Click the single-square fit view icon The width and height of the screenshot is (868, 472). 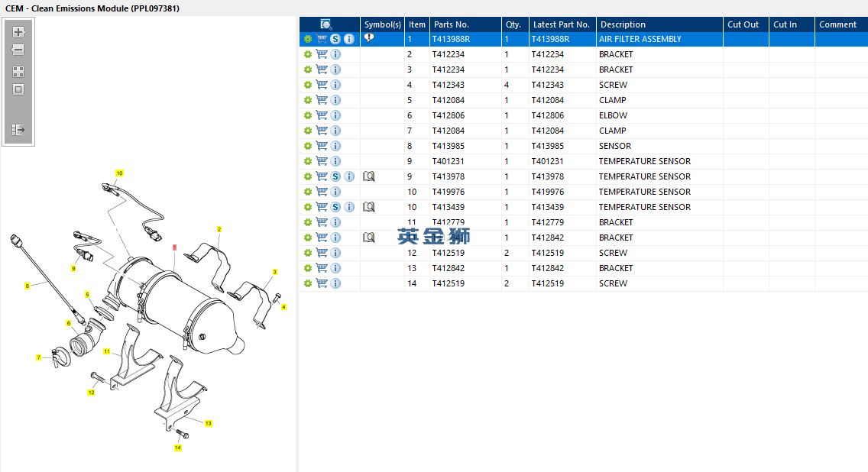[18, 89]
